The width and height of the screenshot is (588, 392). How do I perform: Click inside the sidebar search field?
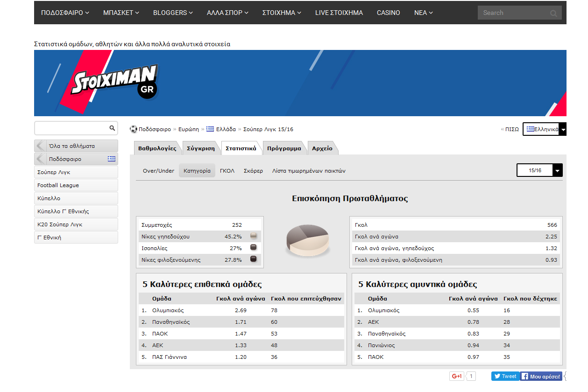click(x=70, y=128)
